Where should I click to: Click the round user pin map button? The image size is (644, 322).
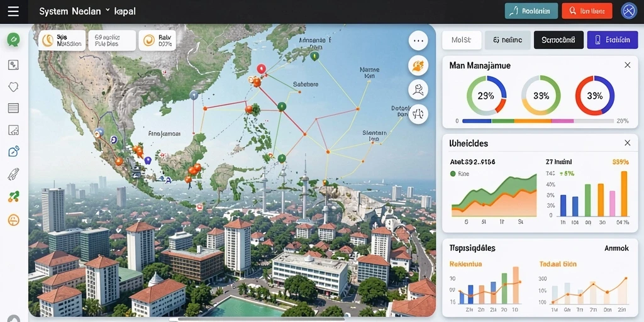[x=418, y=89]
